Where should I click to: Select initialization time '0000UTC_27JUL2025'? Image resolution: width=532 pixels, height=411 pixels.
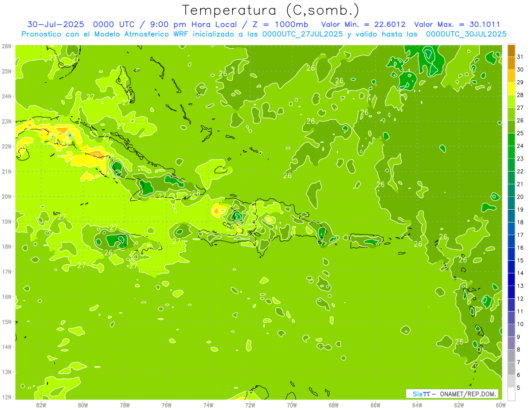point(302,34)
